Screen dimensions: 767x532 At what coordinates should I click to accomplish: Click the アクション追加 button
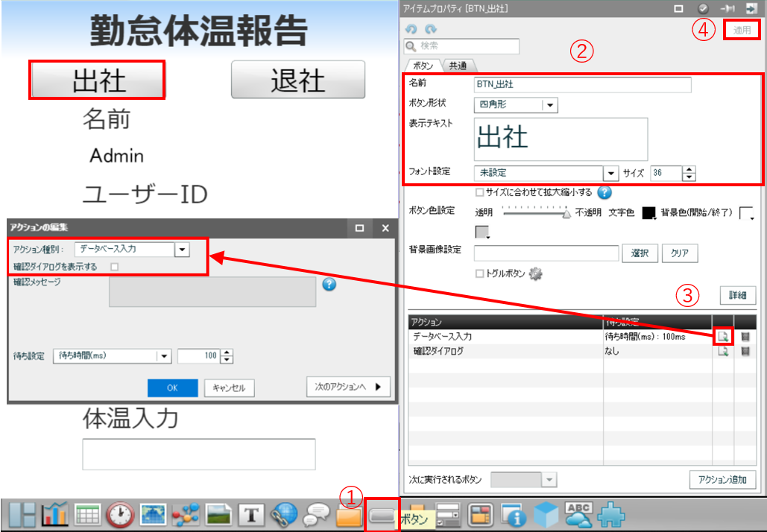click(x=722, y=479)
